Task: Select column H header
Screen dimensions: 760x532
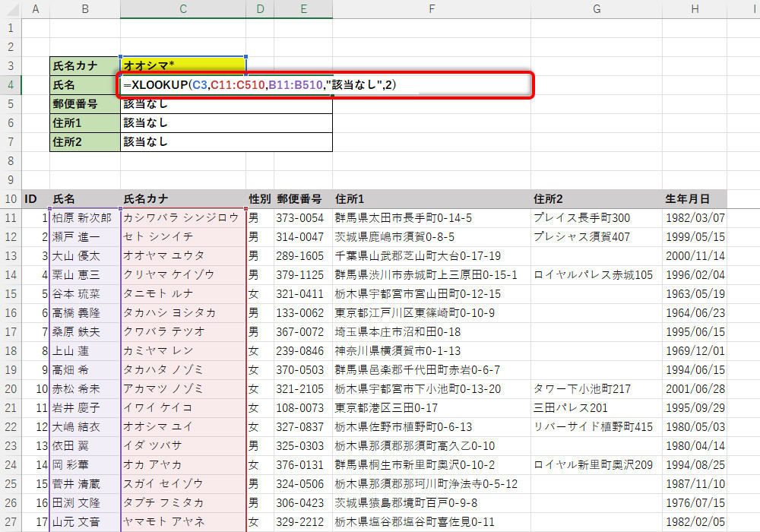Action: [695, 8]
